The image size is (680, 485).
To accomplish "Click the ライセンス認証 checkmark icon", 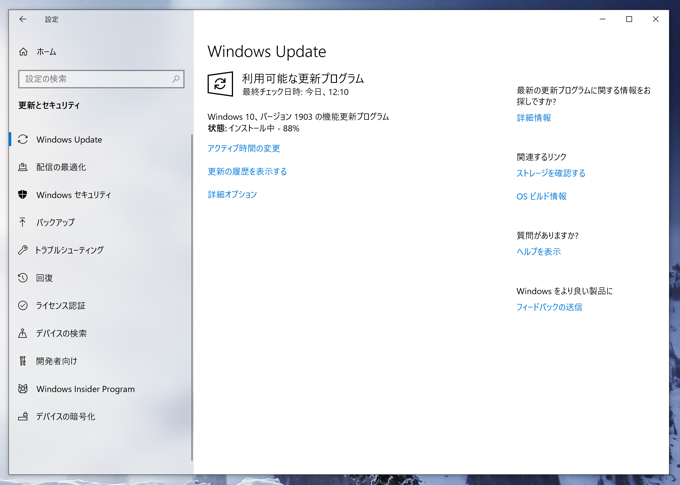I will [x=23, y=305].
